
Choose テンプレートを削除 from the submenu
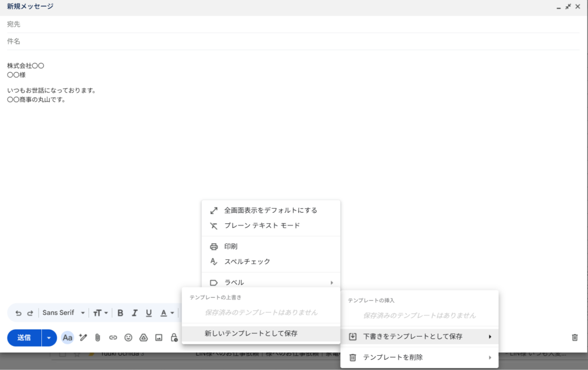[393, 357]
